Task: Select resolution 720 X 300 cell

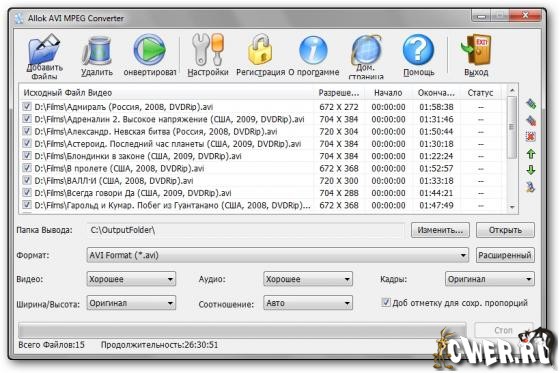Action: coord(339,181)
